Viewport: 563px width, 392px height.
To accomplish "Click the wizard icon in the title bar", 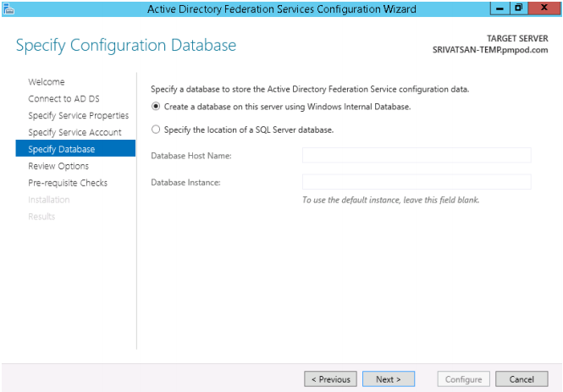I will click(8, 8).
